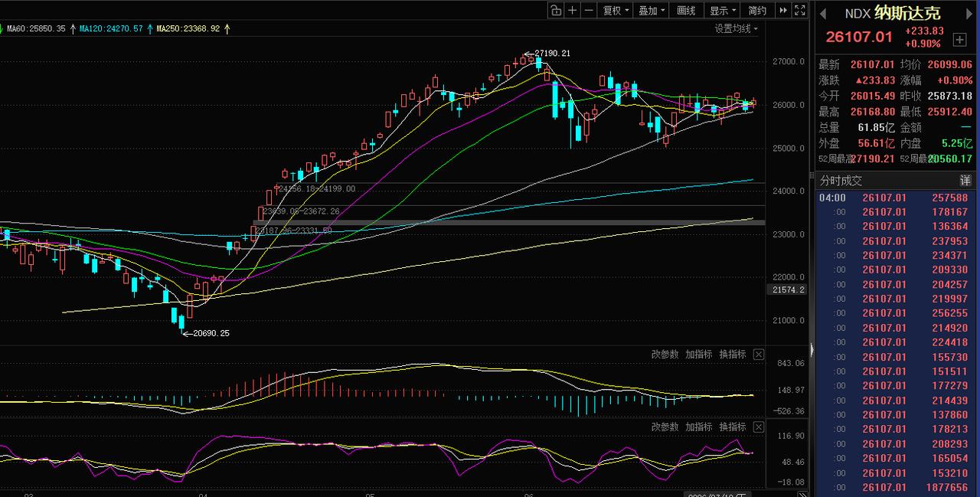Image resolution: width=980 pixels, height=497 pixels.
Task: Toggle the chart lock icon
Action: [556, 10]
